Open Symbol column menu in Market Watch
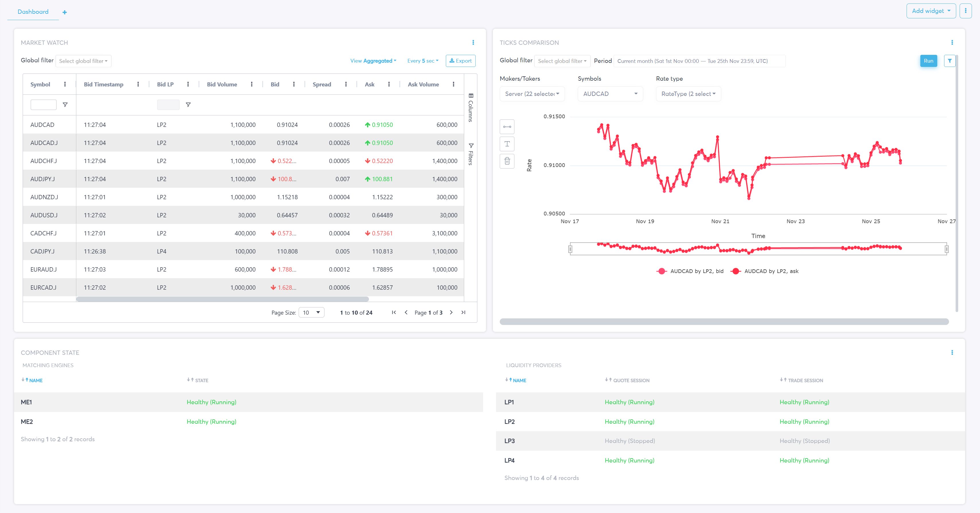Image resolution: width=980 pixels, height=513 pixels. pos(65,84)
